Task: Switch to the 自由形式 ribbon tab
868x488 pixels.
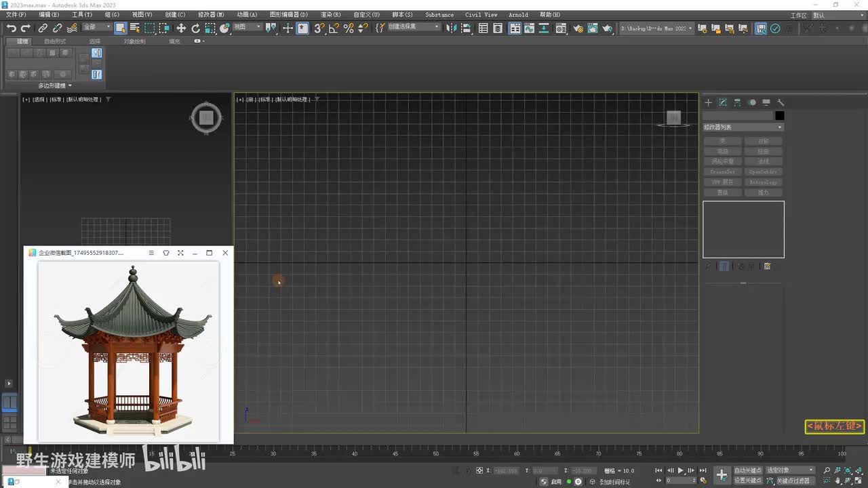Action: (x=55, y=41)
